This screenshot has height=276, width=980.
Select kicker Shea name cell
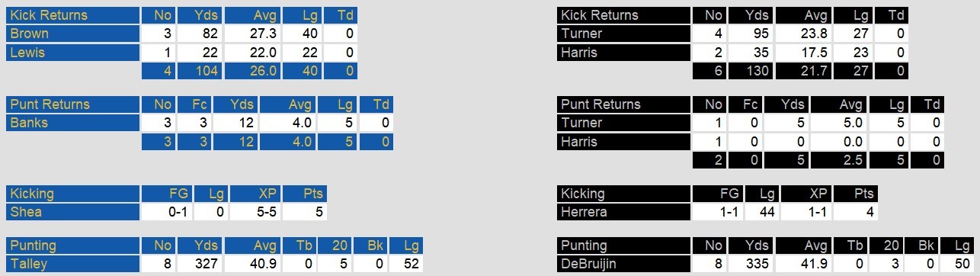point(72,213)
